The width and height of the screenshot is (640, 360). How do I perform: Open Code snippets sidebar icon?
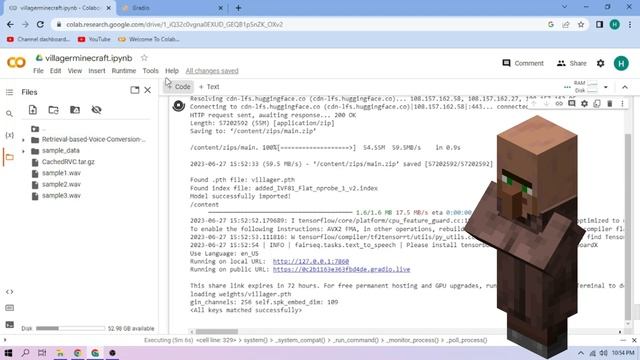coord(9,292)
